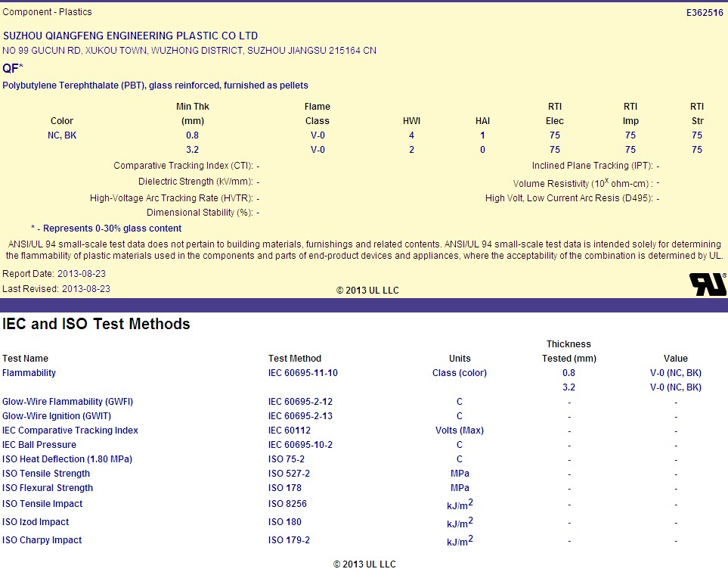
Task: Open ISO Flexural Strength link
Action: click(x=48, y=488)
